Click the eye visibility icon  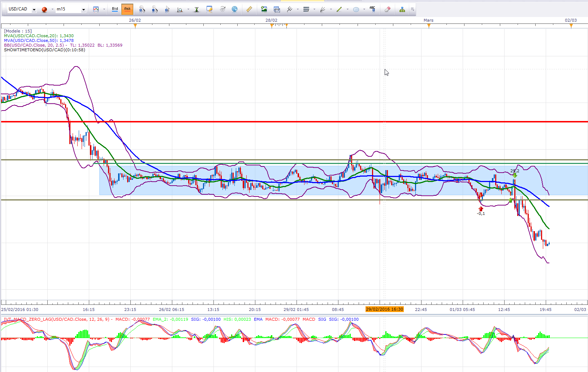pyautogui.click(x=222, y=9)
